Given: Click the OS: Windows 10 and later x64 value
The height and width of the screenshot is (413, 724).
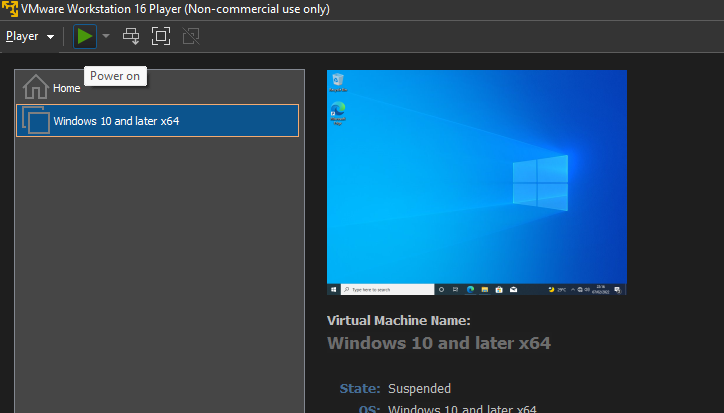Looking at the screenshot, I should point(462,409).
